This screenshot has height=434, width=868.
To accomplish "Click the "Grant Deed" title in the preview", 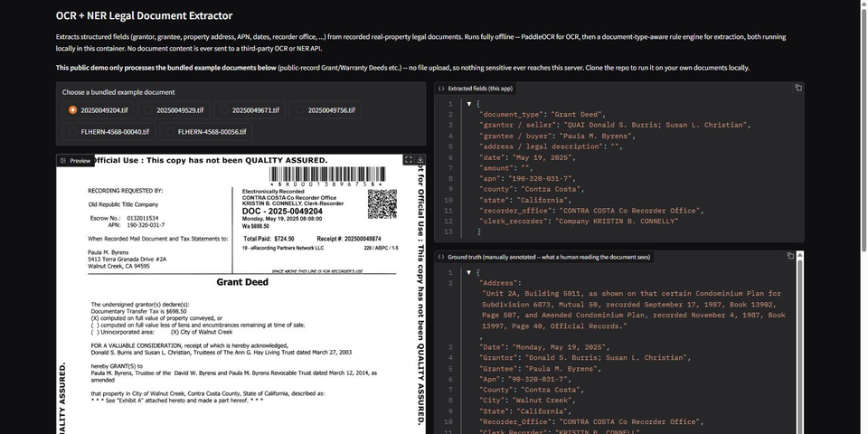I will tap(242, 282).
